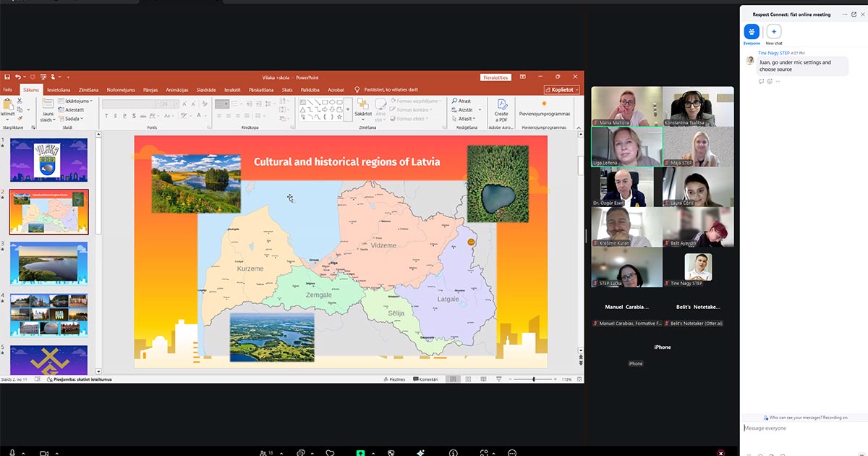Open the Izkārtojums layout dropdown
The height and width of the screenshot is (456, 868).
(x=78, y=101)
